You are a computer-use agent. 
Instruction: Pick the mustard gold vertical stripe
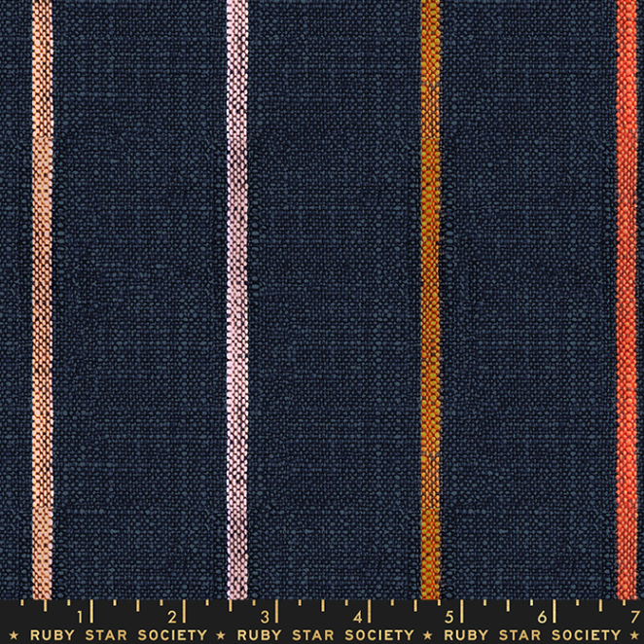click(431, 292)
